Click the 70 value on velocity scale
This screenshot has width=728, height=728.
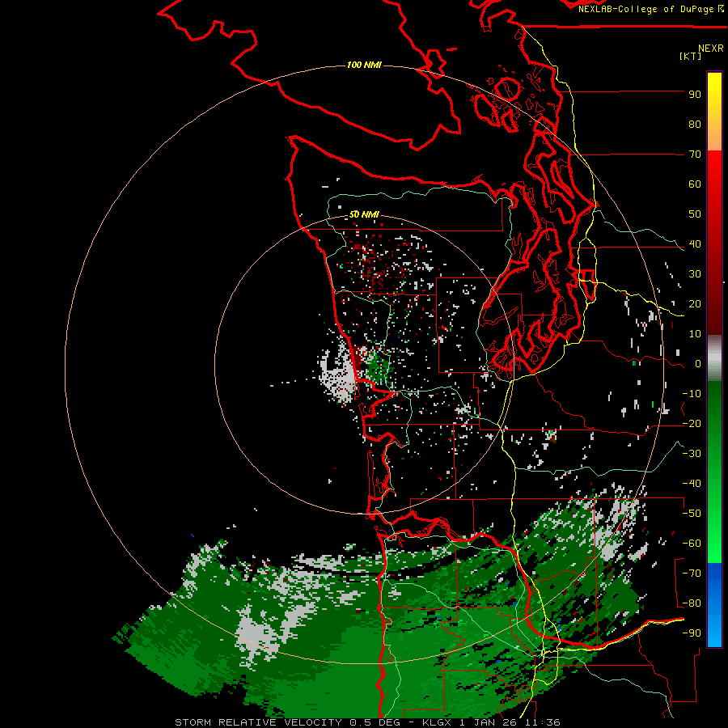coord(695,154)
